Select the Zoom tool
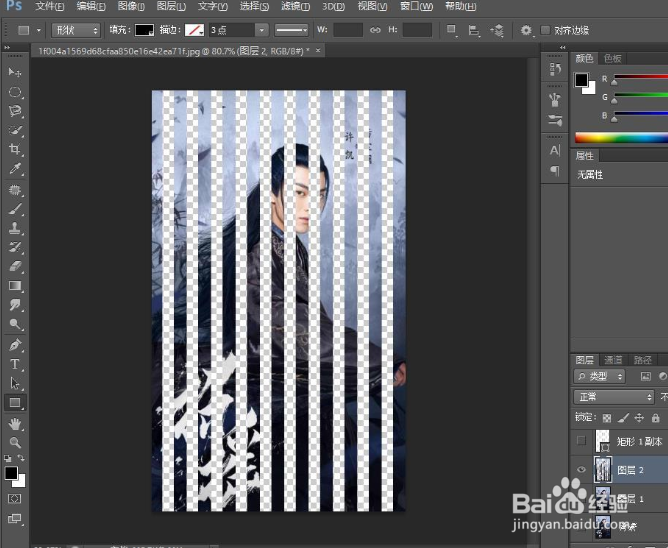 pyautogui.click(x=14, y=443)
